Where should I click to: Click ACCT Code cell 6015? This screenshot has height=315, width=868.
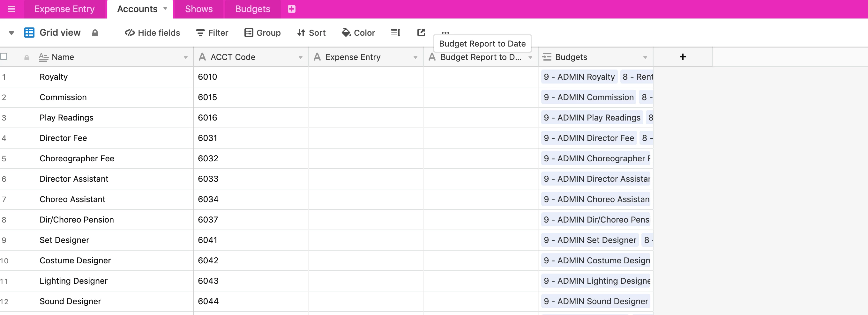coord(251,97)
